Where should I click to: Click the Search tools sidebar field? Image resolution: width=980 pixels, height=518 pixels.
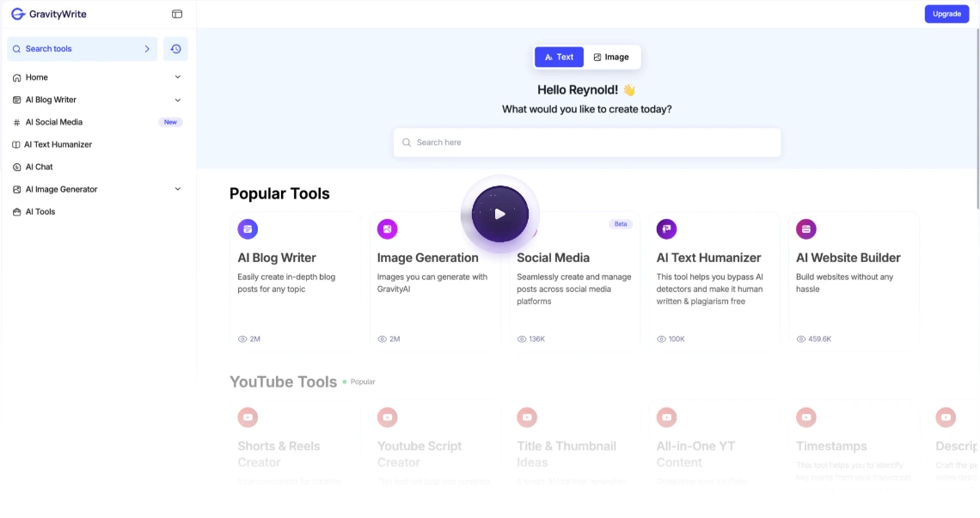pyautogui.click(x=82, y=49)
